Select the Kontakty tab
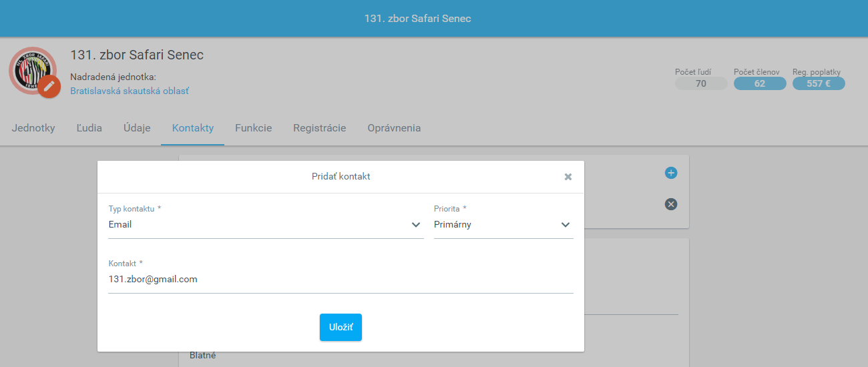868x367 pixels. pyautogui.click(x=193, y=128)
